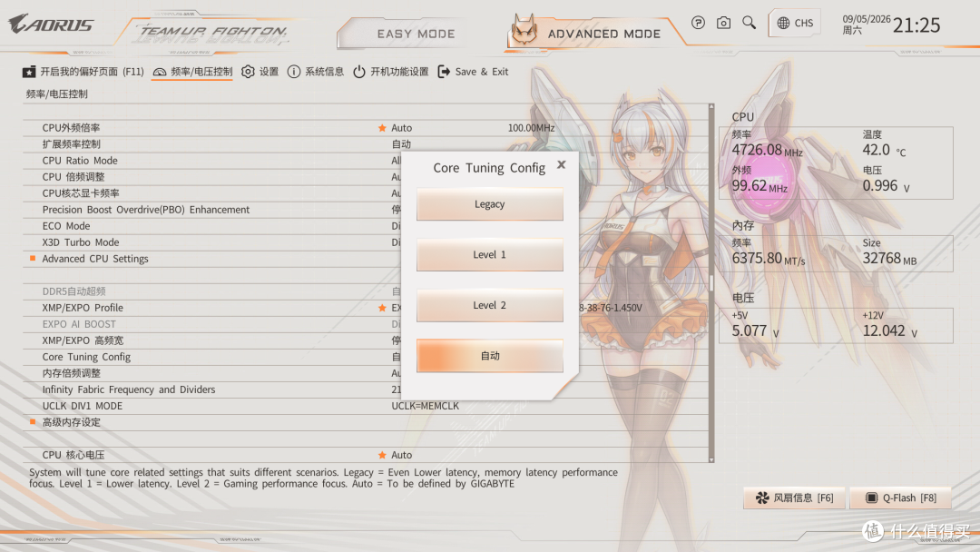Click the CPU frequency 4726.08 MHz readout
The width and height of the screenshot is (980, 552).
coord(767,150)
